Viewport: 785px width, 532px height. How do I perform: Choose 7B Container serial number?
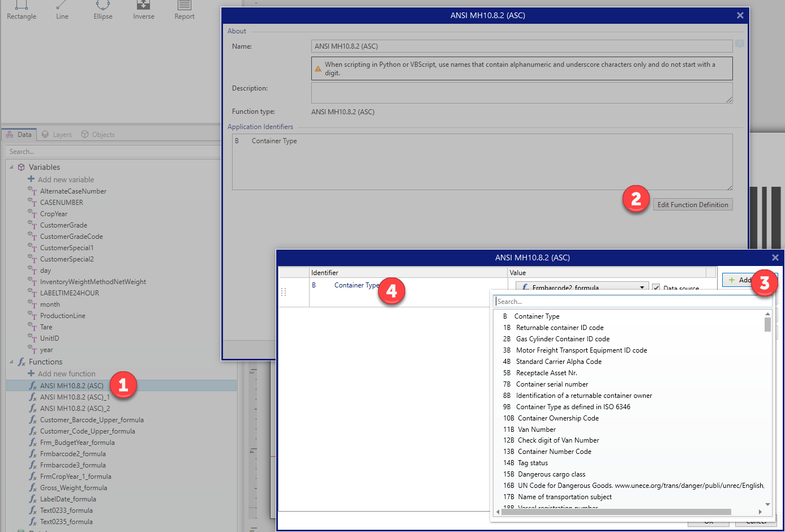point(546,384)
